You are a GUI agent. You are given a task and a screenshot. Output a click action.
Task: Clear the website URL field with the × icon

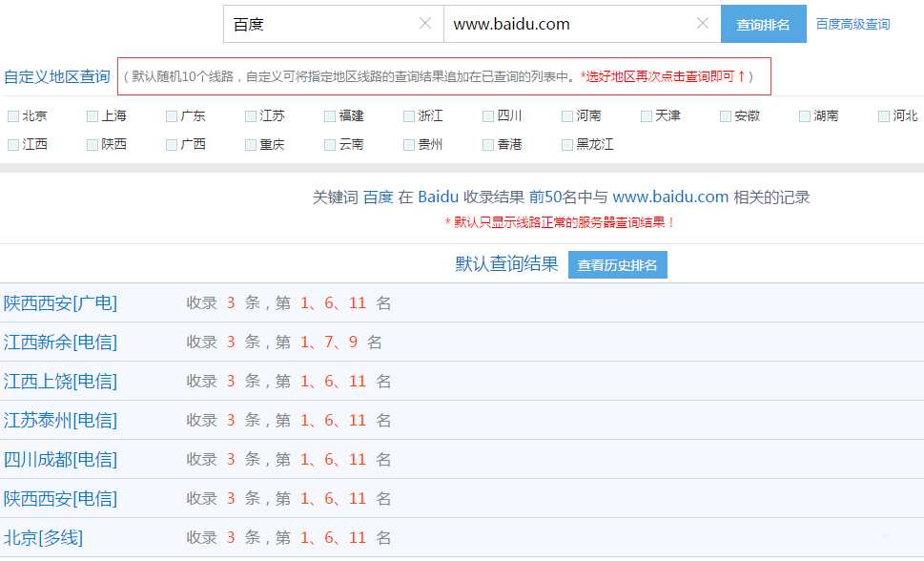(x=703, y=23)
